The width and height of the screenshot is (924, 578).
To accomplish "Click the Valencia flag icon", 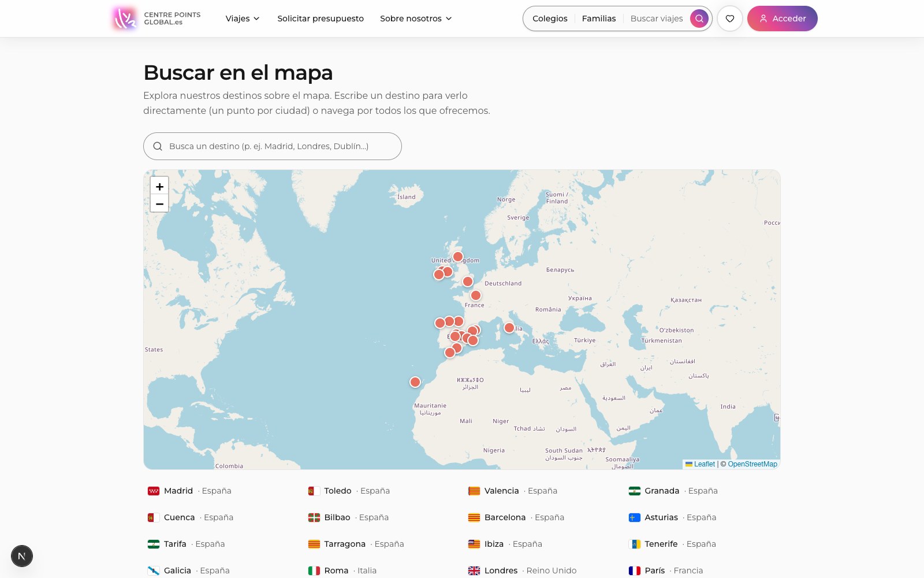I will (x=474, y=491).
